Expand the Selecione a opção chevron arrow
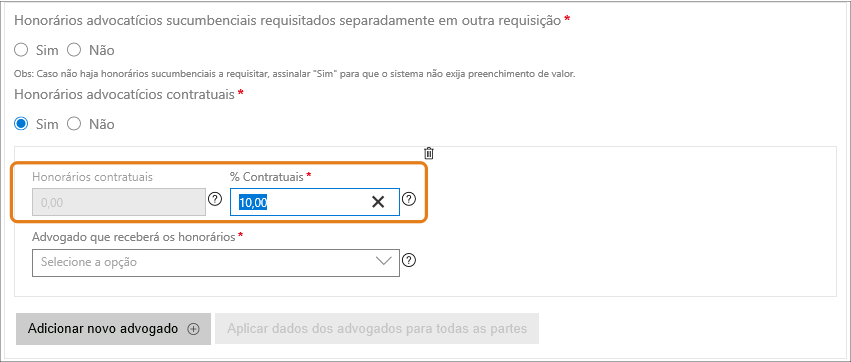 tap(383, 262)
